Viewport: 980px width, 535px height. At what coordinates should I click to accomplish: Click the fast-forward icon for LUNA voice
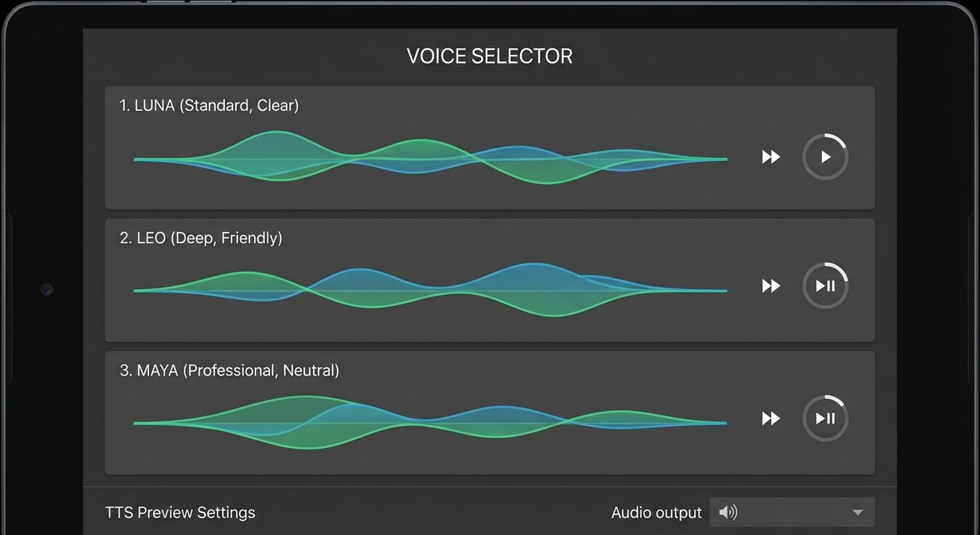pyautogui.click(x=770, y=157)
